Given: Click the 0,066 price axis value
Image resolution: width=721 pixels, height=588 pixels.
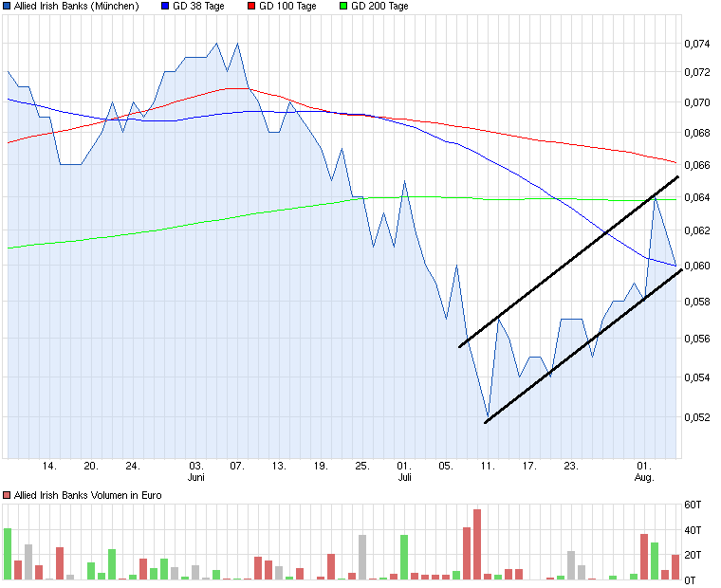Looking at the screenshot, I should [x=697, y=165].
